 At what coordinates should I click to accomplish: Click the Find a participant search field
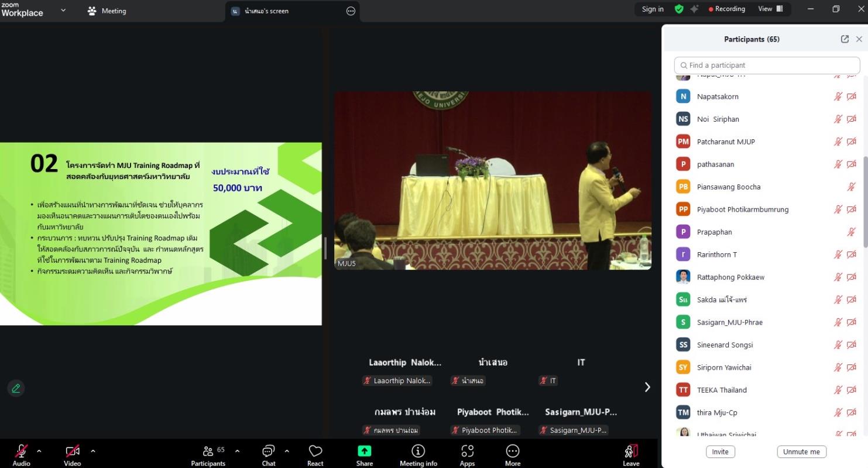click(x=767, y=66)
